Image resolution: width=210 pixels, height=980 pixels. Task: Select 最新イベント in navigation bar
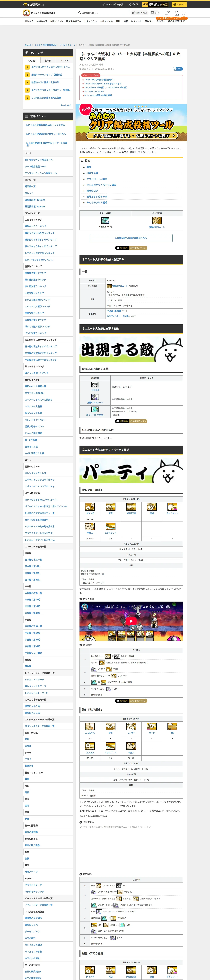(56, 21)
